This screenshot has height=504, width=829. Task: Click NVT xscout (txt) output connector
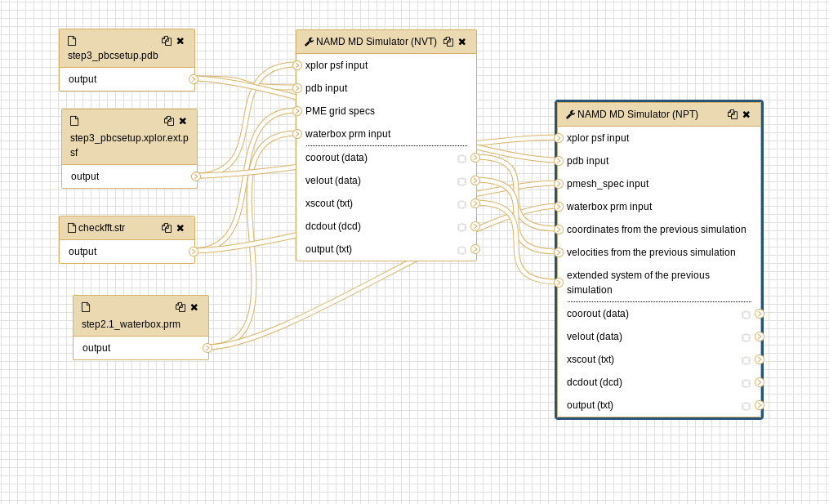point(475,203)
